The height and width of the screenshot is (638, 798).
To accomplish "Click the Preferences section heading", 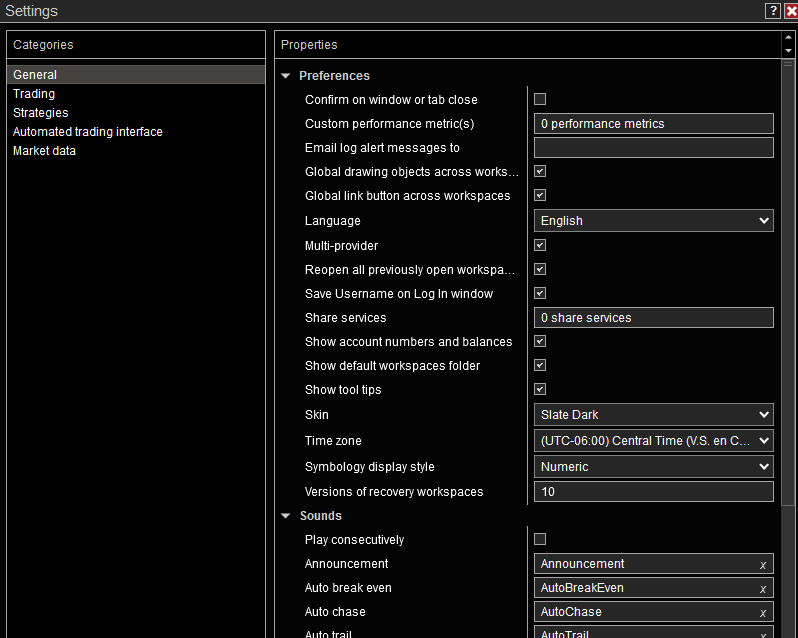I will pos(334,76).
